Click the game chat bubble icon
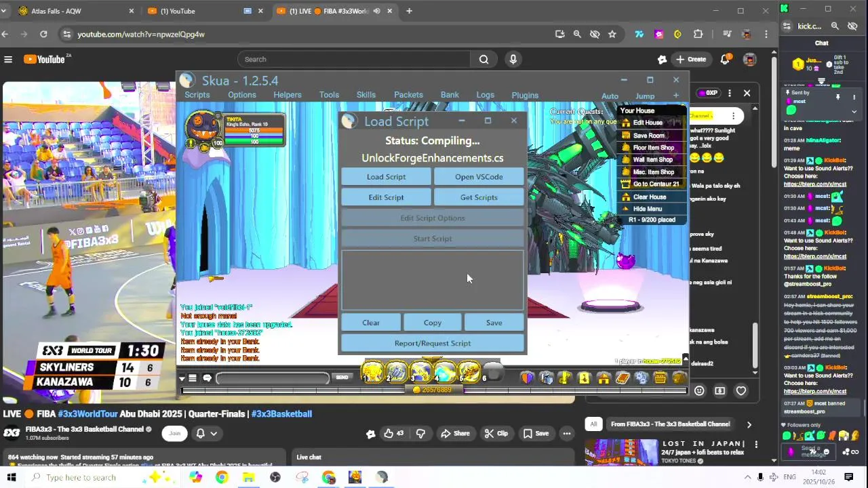The image size is (868, 488). pyautogui.click(x=207, y=378)
